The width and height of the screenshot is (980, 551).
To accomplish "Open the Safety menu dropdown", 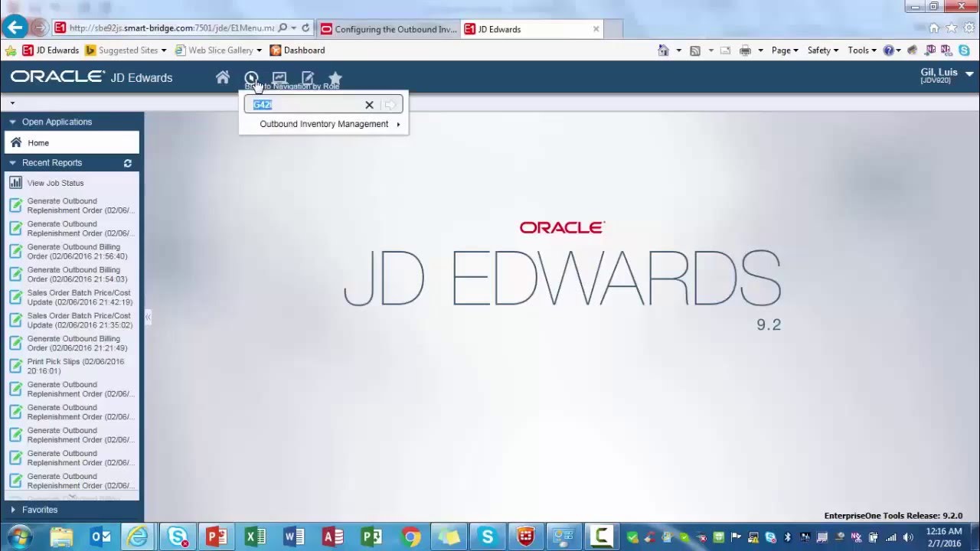I will [x=823, y=51].
